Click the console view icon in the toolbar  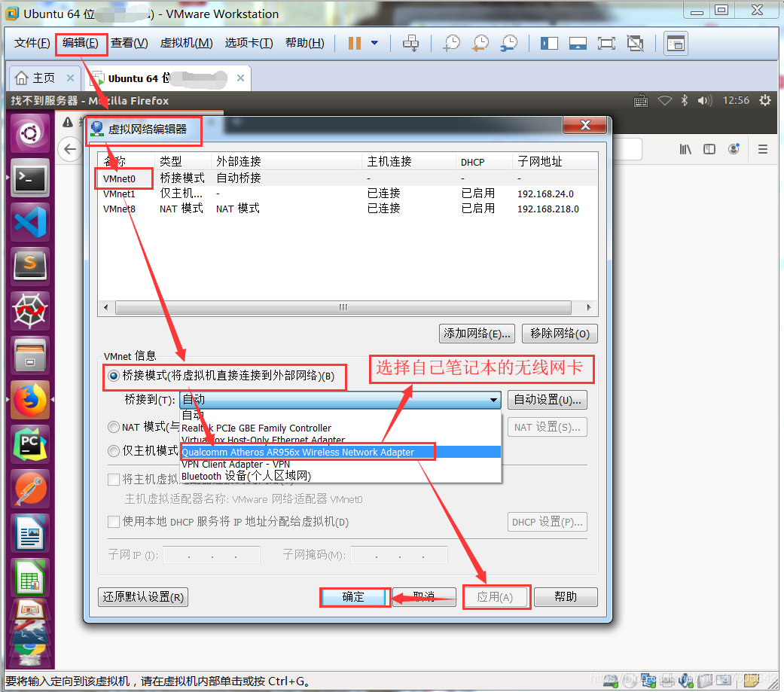676,44
